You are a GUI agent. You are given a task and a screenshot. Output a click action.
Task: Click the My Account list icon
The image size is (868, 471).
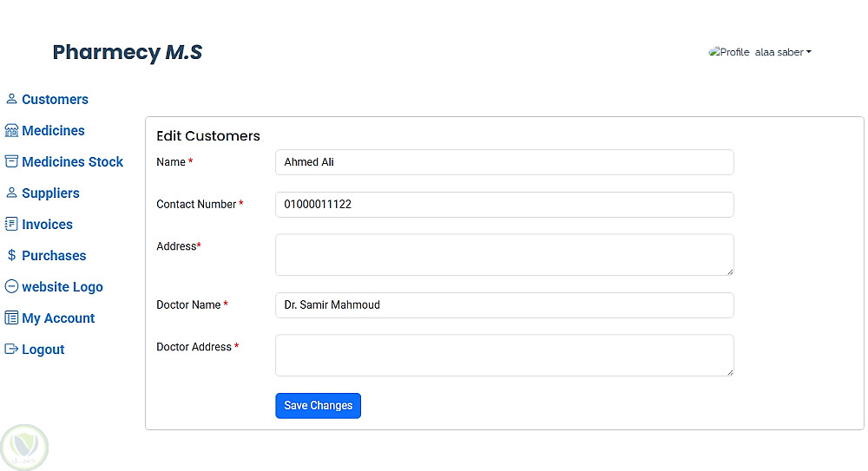(x=11, y=317)
